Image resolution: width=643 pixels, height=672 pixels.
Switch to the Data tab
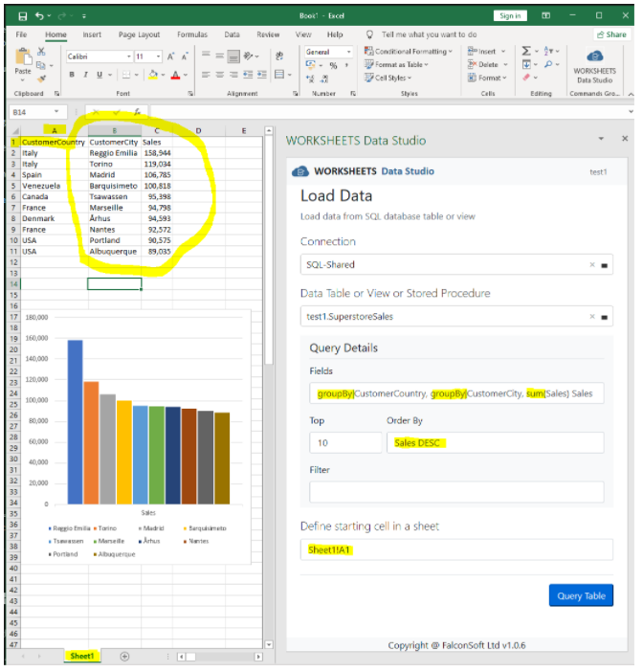click(232, 34)
